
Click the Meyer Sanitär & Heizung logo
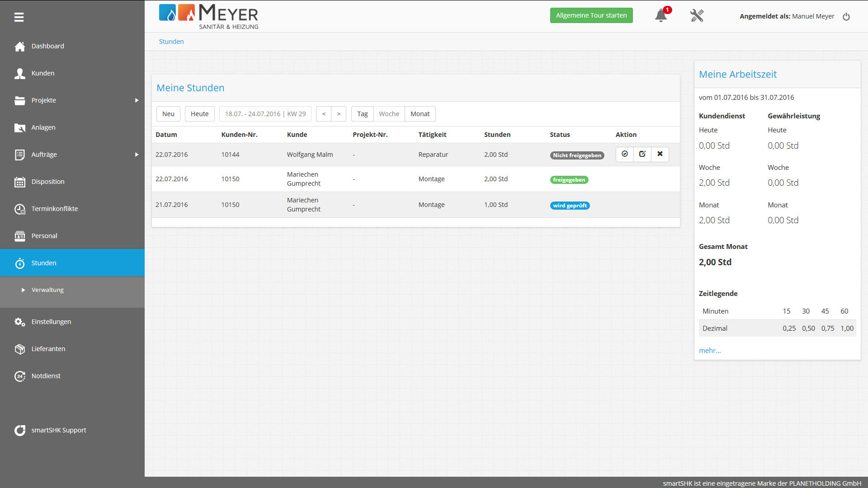pos(208,17)
